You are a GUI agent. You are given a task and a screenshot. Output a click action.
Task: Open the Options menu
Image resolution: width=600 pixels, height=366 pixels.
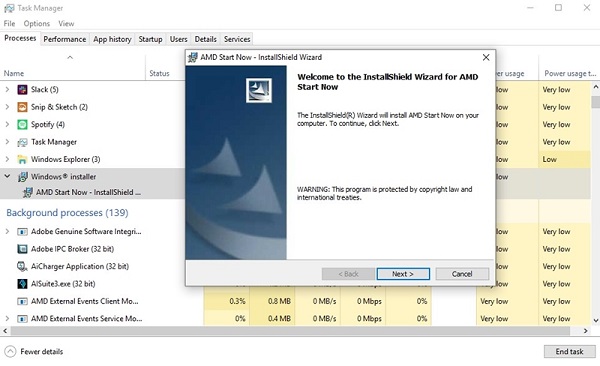click(37, 24)
